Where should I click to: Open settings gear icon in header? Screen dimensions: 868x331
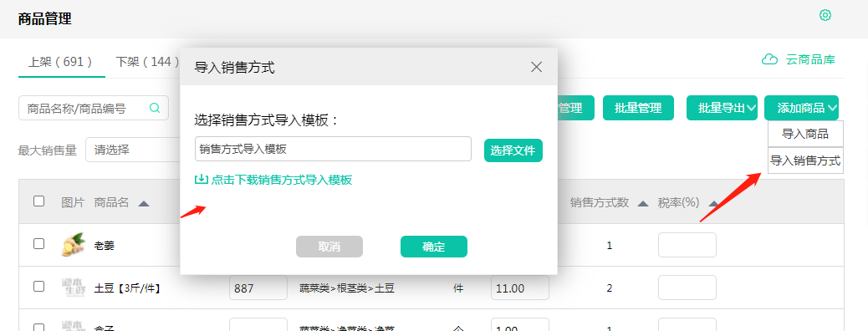click(x=825, y=15)
